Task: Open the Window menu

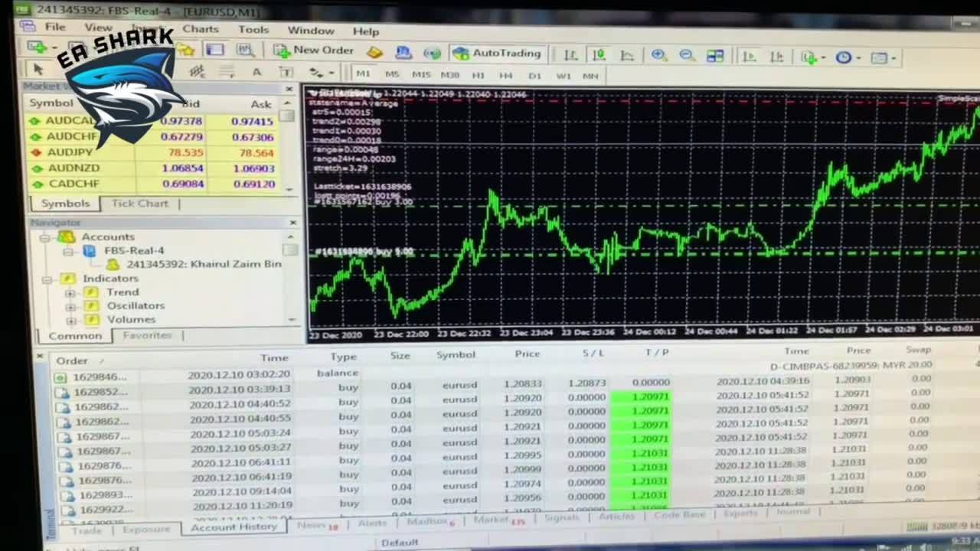Action: (311, 31)
